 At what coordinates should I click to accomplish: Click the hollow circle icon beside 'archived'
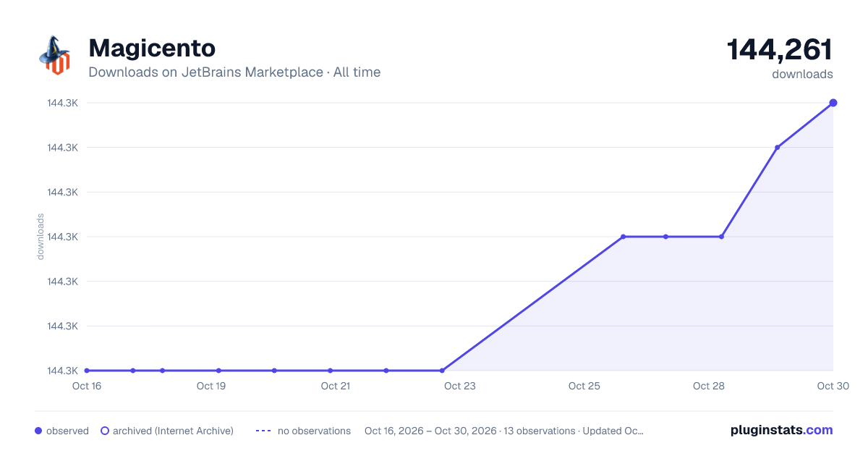104,431
